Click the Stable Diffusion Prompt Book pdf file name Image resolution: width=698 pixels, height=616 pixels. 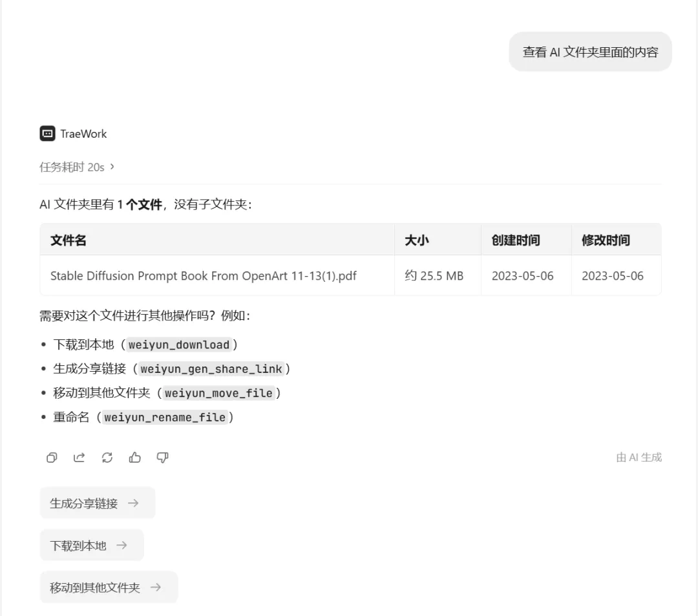(x=204, y=276)
